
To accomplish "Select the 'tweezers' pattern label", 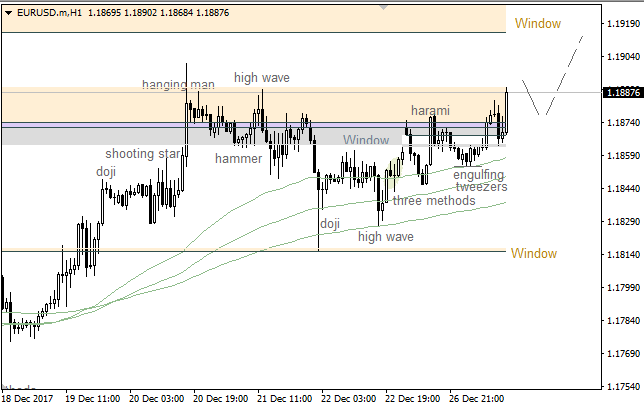I will 481,187.
